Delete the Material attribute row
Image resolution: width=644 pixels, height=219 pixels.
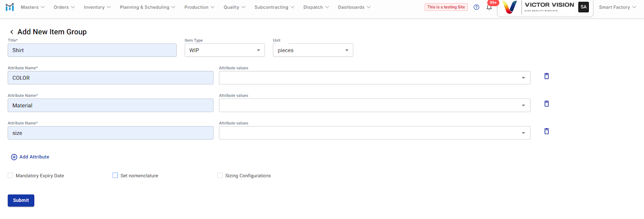(x=546, y=104)
